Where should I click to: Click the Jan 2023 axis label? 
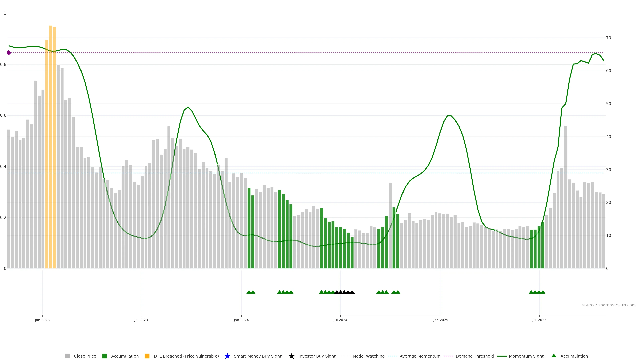tap(42, 320)
